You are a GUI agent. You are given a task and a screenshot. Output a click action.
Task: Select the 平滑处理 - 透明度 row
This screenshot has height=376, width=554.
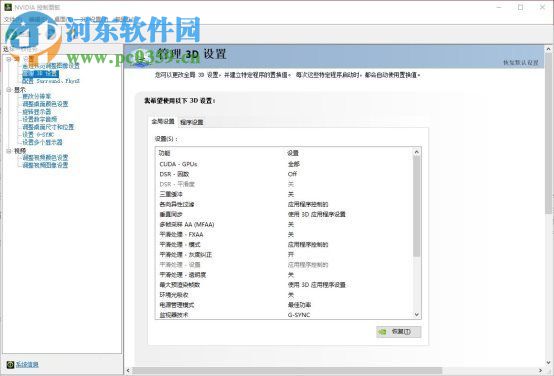284,275
